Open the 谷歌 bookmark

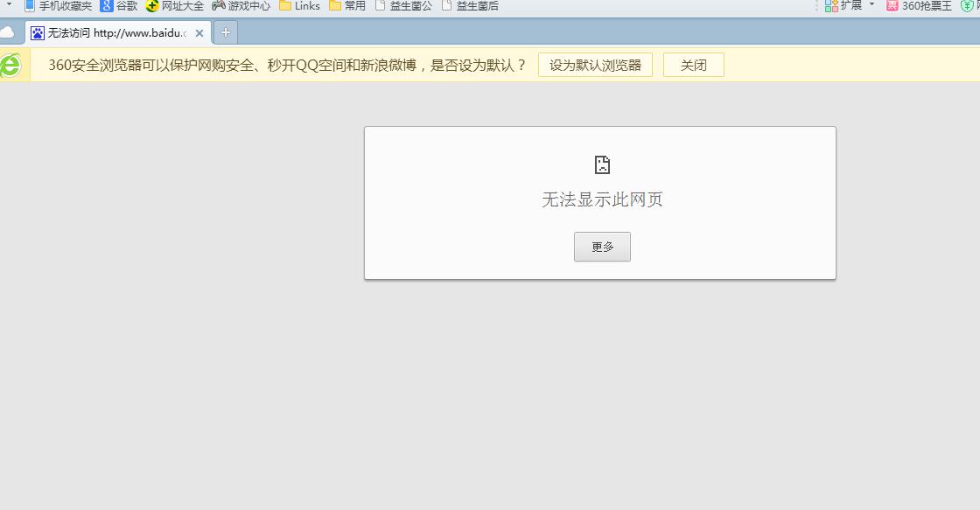click(119, 5)
